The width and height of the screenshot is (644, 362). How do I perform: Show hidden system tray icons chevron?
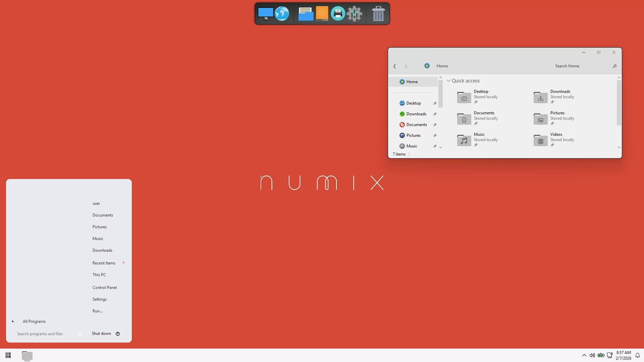coord(584,355)
